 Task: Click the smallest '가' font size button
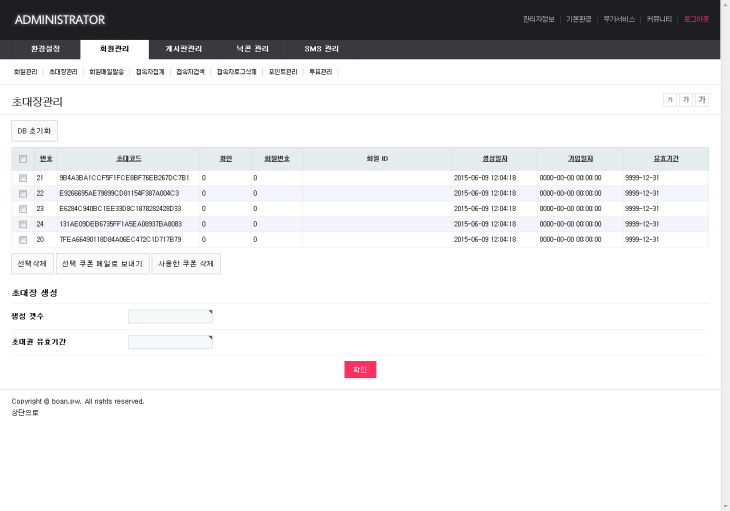(670, 100)
